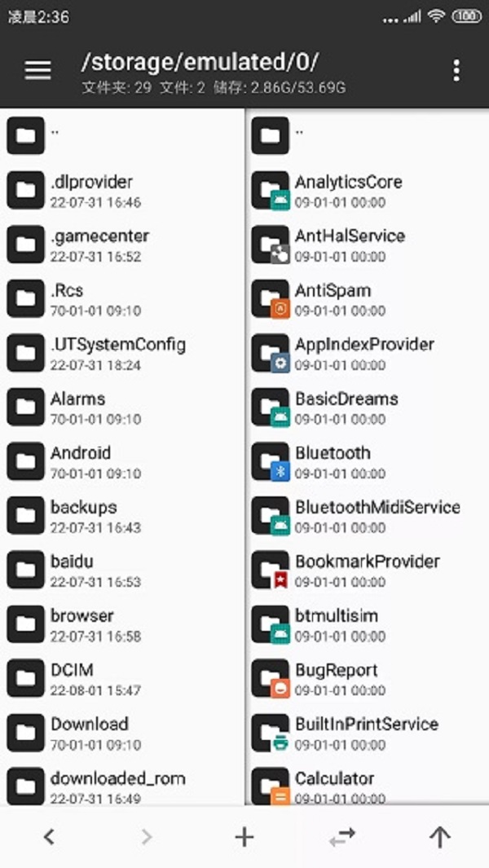This screenshot has height=868, width=489.
Task: Open the Download folder
Action: point(122,733)
